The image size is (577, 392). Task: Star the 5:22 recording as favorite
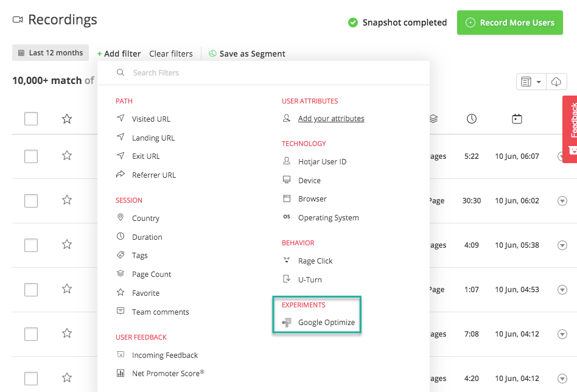[x=66, y=155]
